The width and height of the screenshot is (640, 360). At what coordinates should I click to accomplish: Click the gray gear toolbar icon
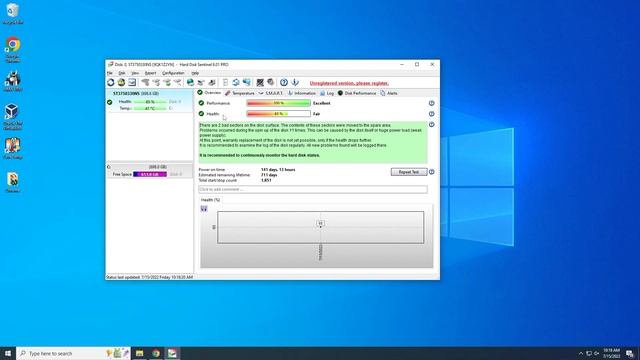[270, 82]
